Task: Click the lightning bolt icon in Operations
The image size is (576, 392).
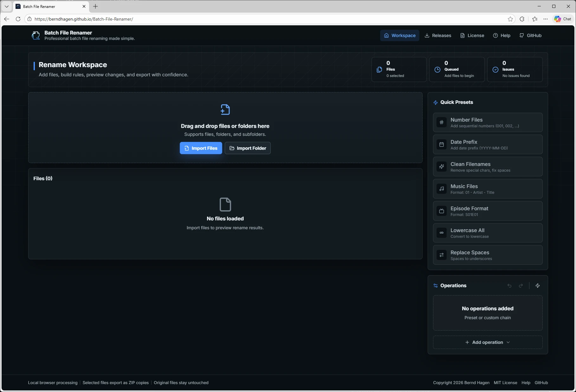Action: pos(538,286)
